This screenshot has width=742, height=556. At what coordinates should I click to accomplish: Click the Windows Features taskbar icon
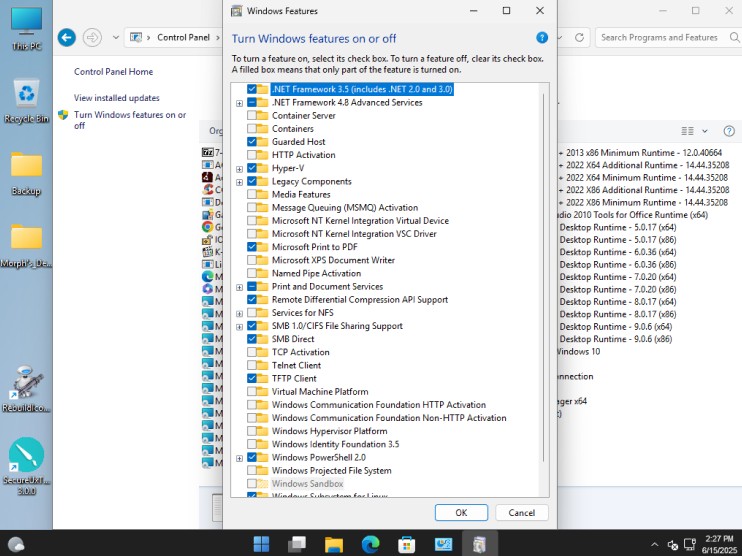tap(479, 544)
